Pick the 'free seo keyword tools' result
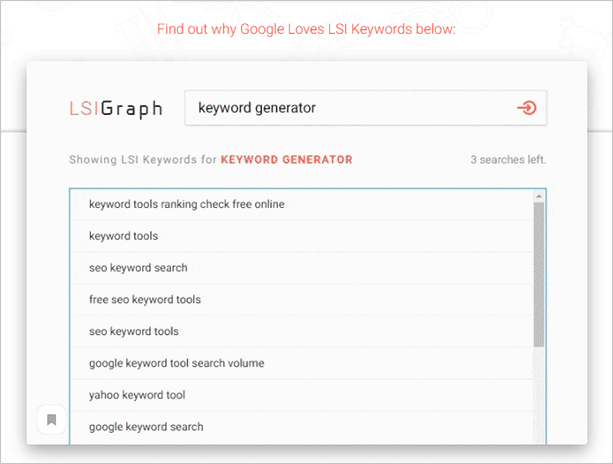The height and width of the screenshot is (464, 613). point(145,299)
